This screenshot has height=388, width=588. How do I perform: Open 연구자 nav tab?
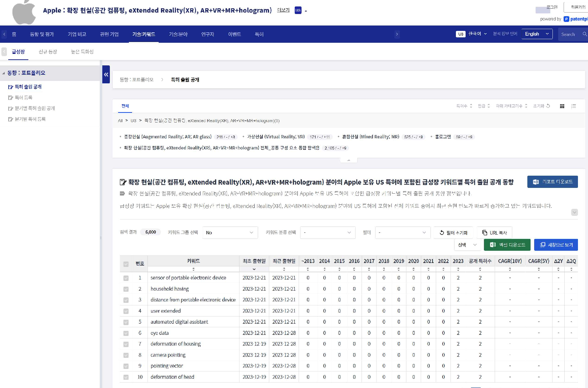208,34
